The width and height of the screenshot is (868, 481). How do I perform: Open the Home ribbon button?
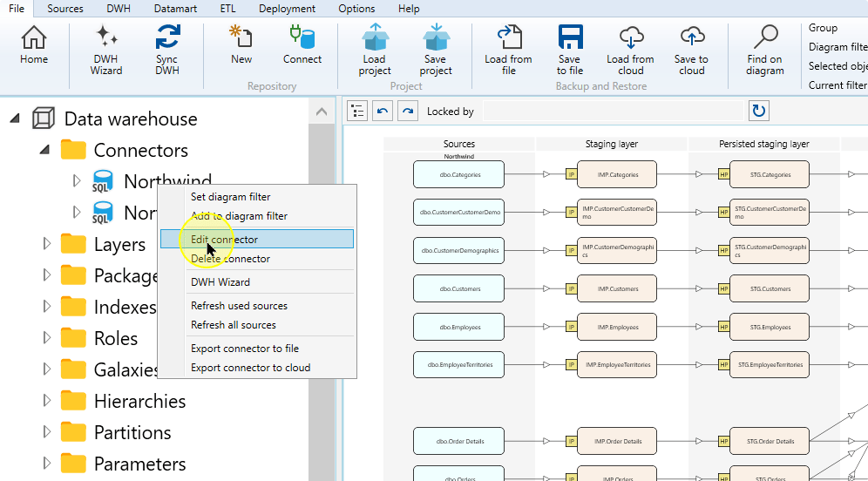click(x=34, y=45)
